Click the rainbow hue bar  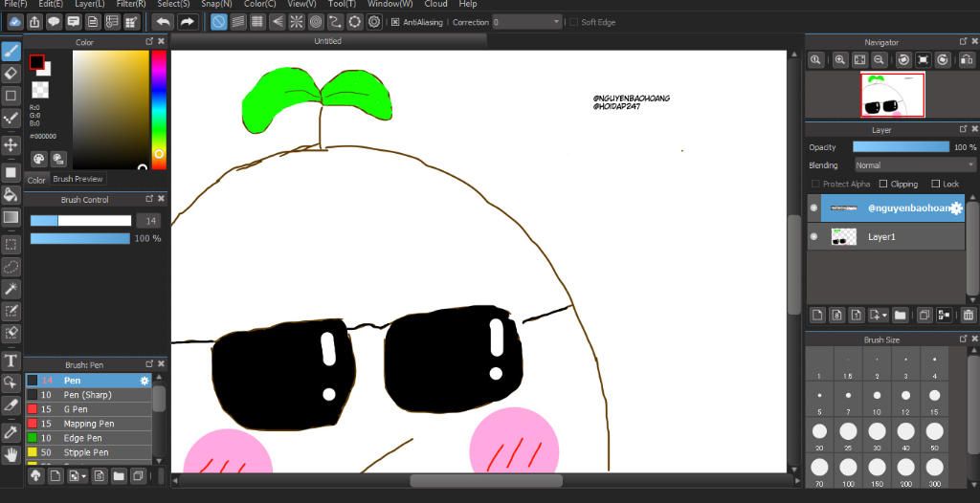pos(159,105)
